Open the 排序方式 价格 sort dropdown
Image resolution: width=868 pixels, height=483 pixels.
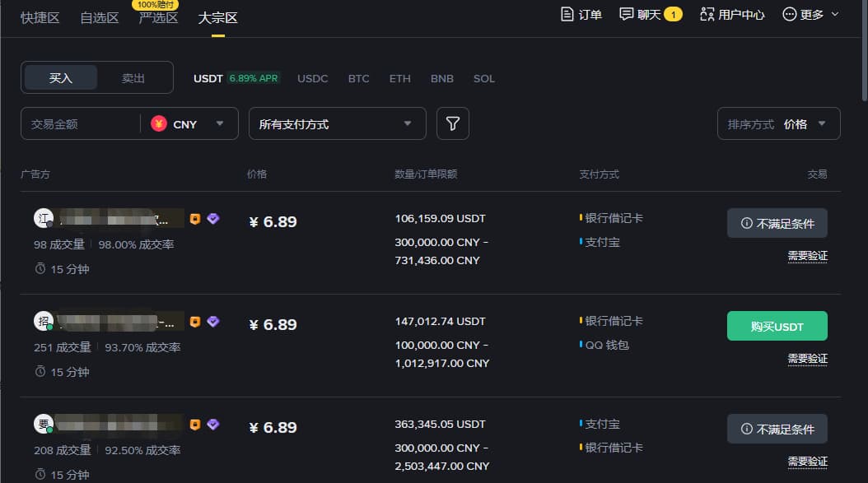pos(778,124)
